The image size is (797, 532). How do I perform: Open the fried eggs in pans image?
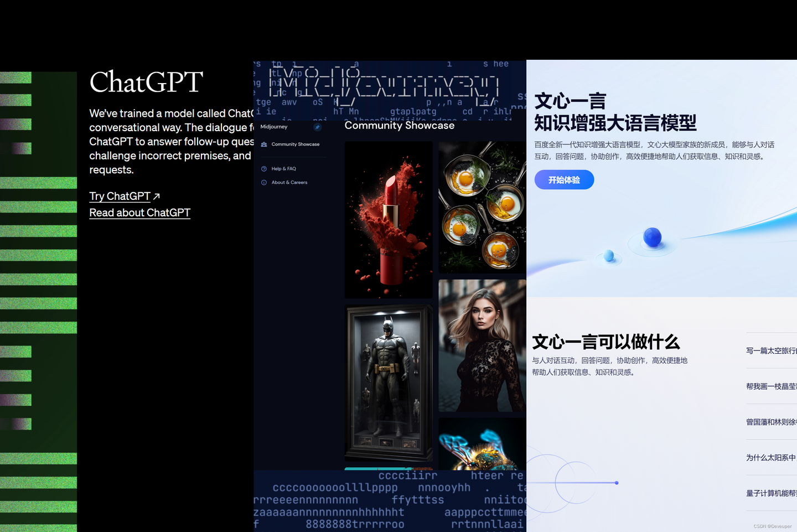pos(482,208)
